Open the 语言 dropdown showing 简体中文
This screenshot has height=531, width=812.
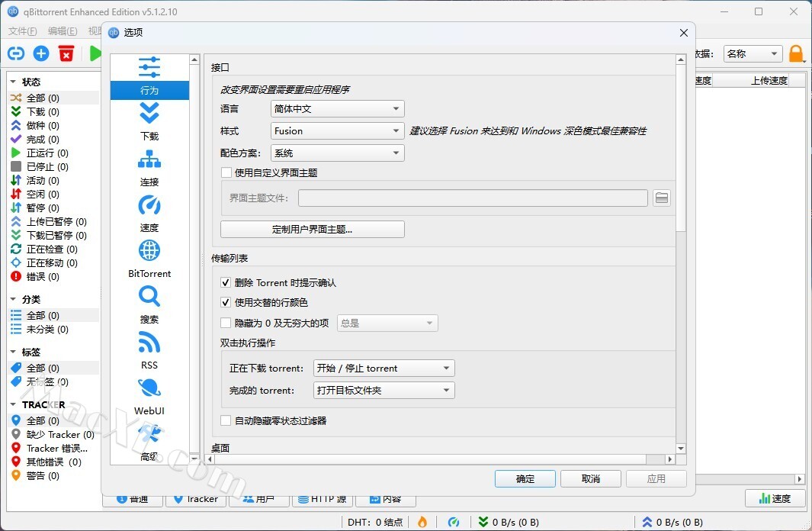[x=337, y=109]
